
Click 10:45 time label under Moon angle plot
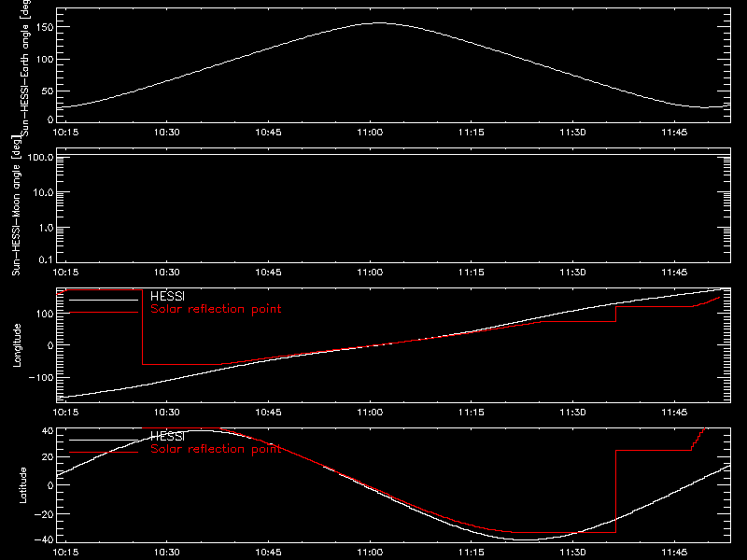pos(268,272)
